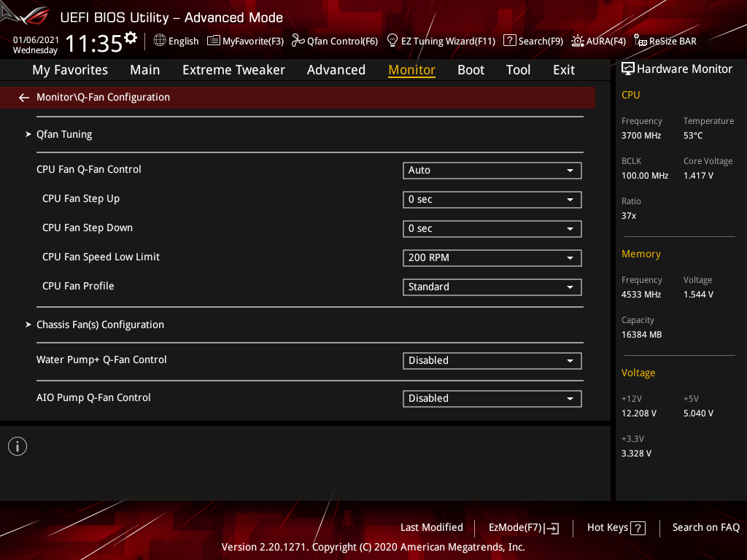The image size is (747, 560).
Task: Open CPU Fan Step Up dropdown
Action: pyautogui.click(x=492, y=200)
